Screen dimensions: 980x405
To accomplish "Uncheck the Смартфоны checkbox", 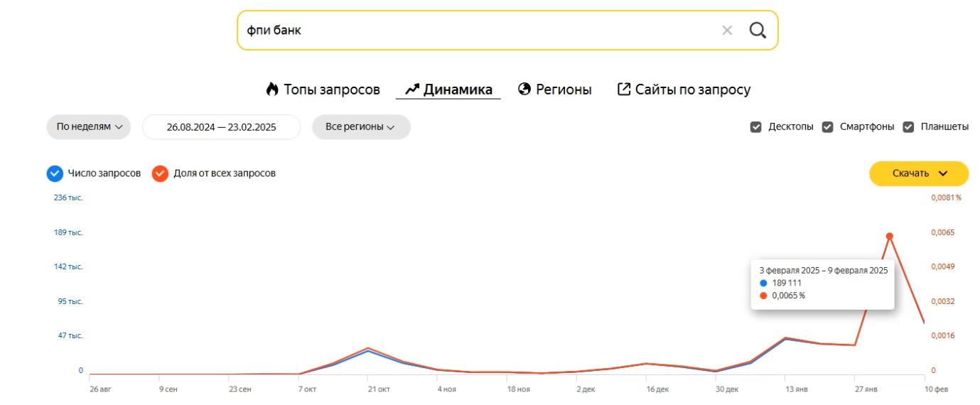I will (827, 127).
